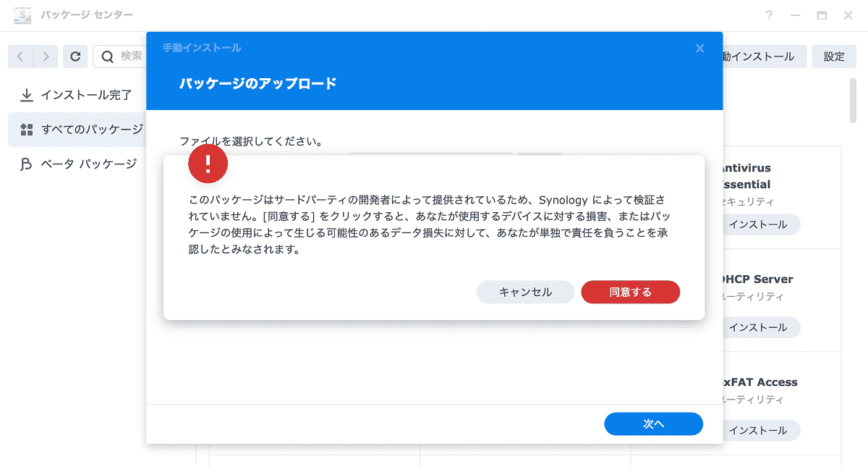Minimize the Package Center window
Screen dimensions: 868x475
796,15
